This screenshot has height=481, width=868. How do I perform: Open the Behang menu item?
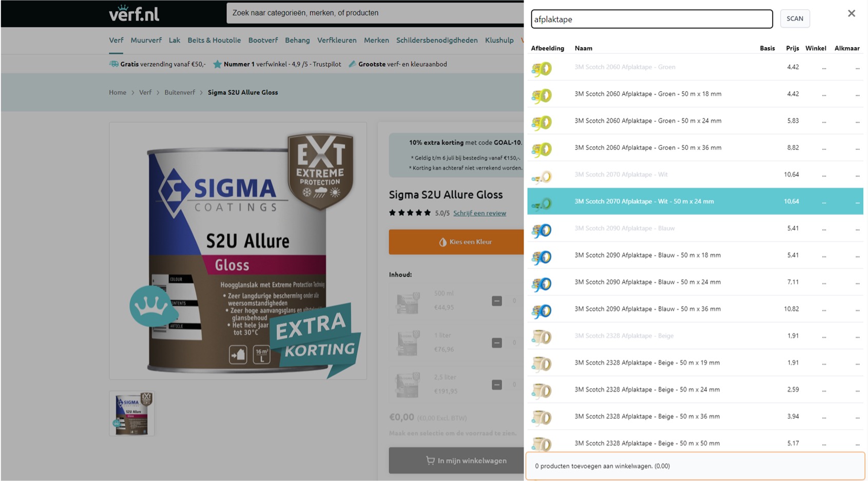(x=297, y=40)
